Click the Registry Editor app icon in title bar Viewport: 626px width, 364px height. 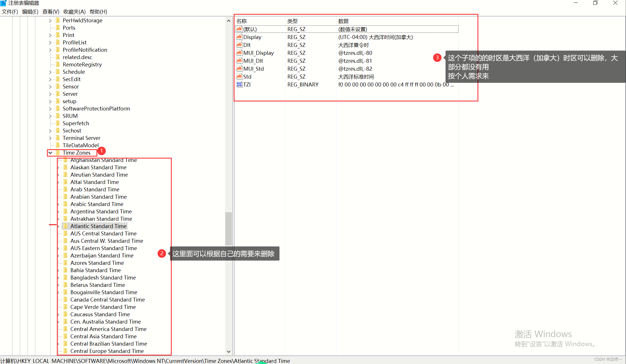coord(3,3)
